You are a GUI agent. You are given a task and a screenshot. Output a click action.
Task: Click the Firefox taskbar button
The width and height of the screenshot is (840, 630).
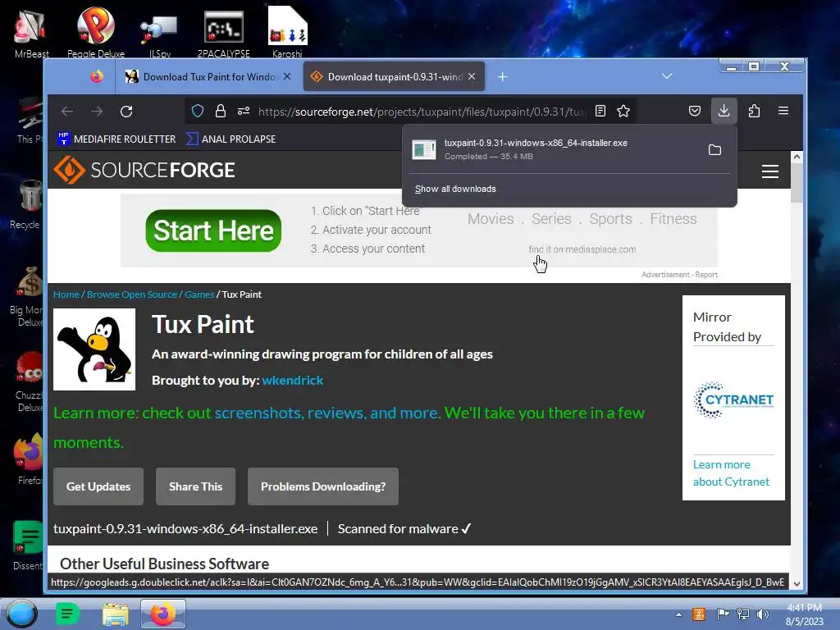point(163,614)
